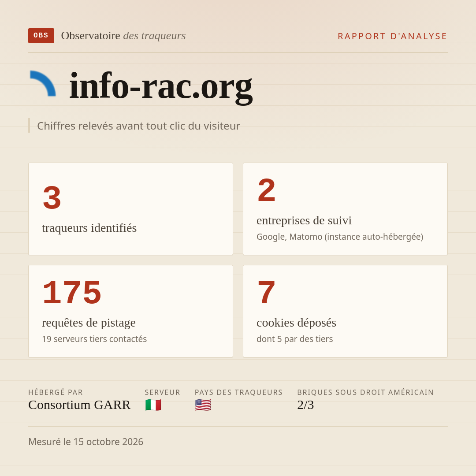
Task: Click the blue arc favicon beside info-rac.org
Action: (x=43, y=83)
